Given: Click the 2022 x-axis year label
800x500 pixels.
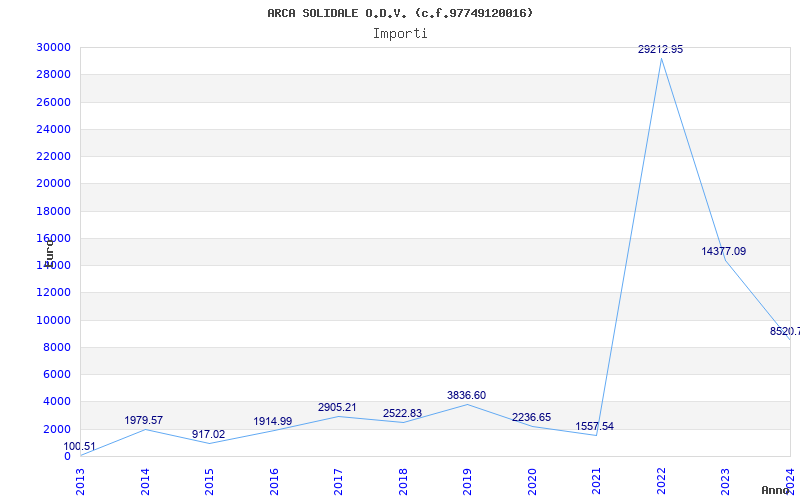Looking at the screenshot, I should point(661,482).
